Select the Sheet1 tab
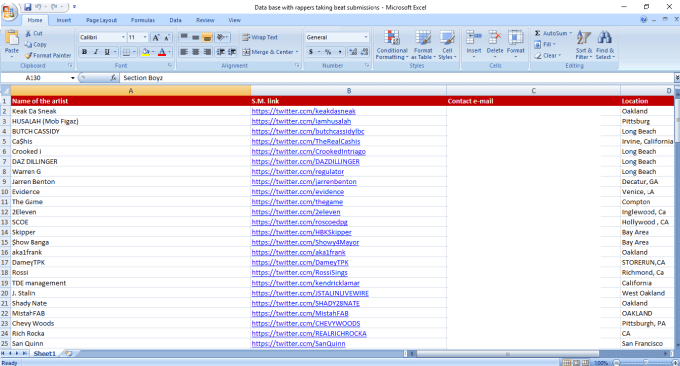 45,353
